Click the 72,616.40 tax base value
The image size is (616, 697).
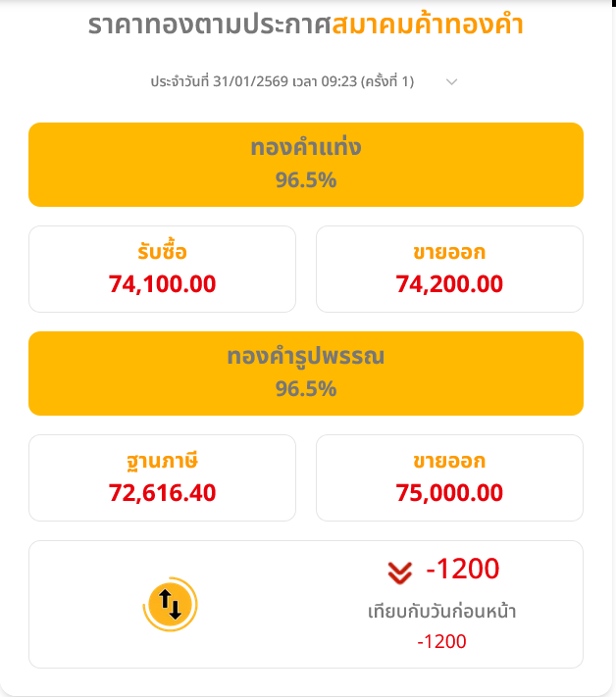point(162,493)
